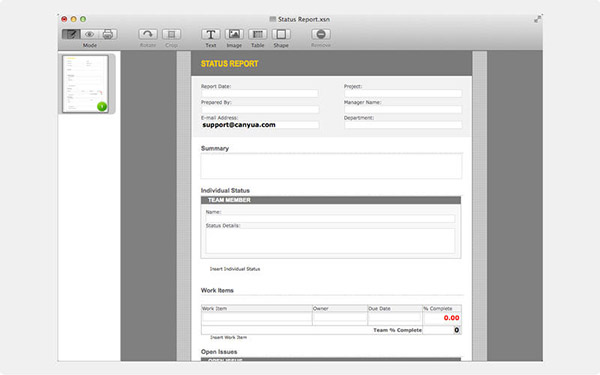The height and width of the screenshot is (375, 600).
Task: Select the edit mode pencil button
Action: pos(71,34)
